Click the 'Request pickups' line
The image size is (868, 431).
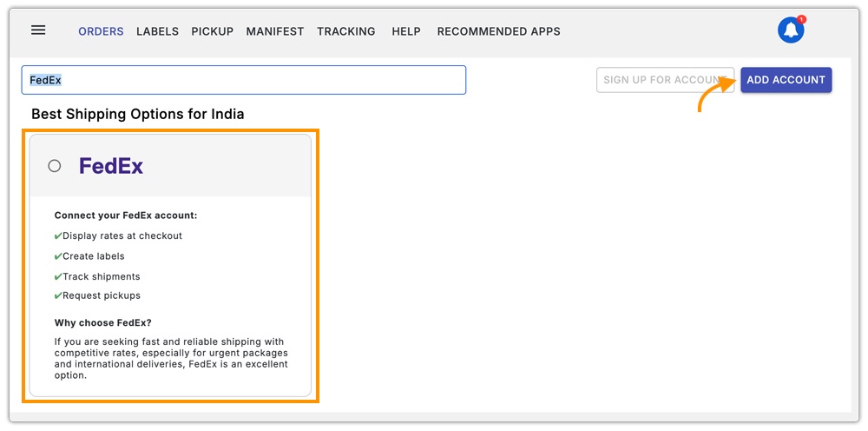tap(97, 295)
